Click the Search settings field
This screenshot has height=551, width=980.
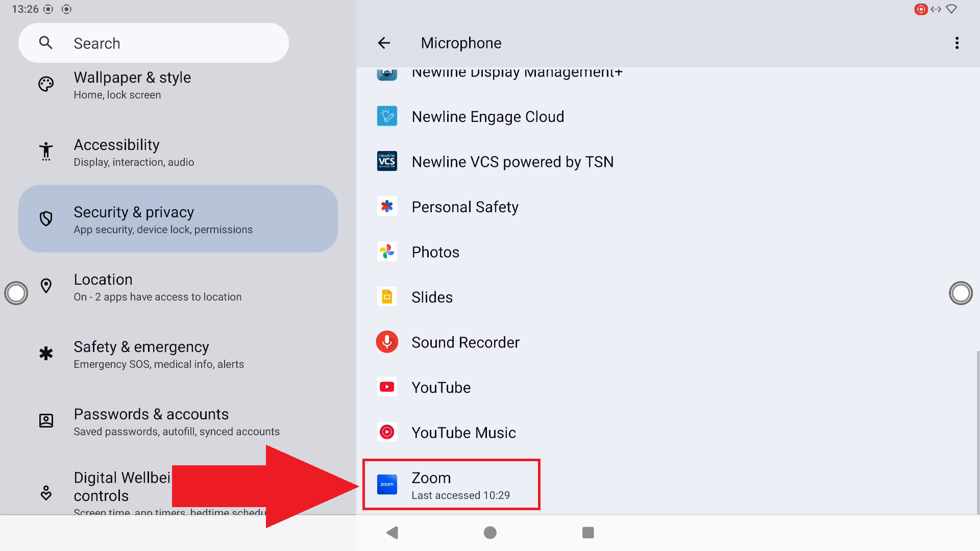(153, 43)
